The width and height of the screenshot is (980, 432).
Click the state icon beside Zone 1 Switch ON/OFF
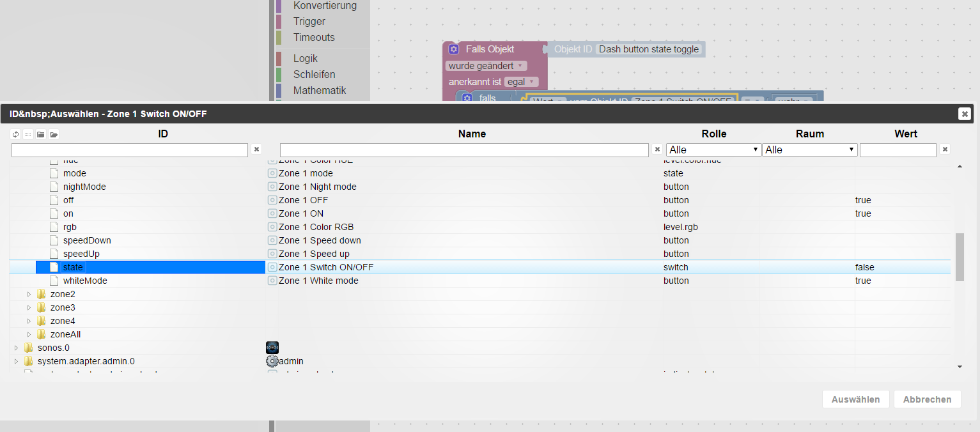click(272, 267)
